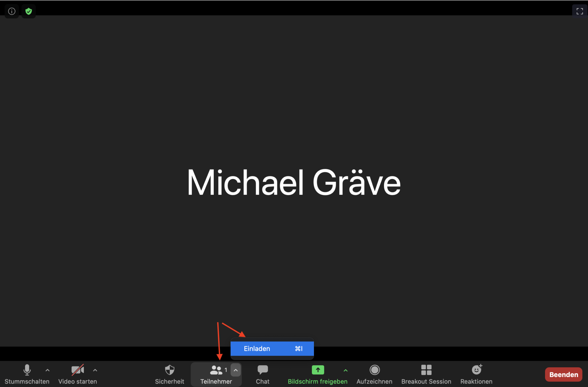Open the Reaktionen emoji menu
The width and height of the screenshot is (588, 387).
pos(476,374)
